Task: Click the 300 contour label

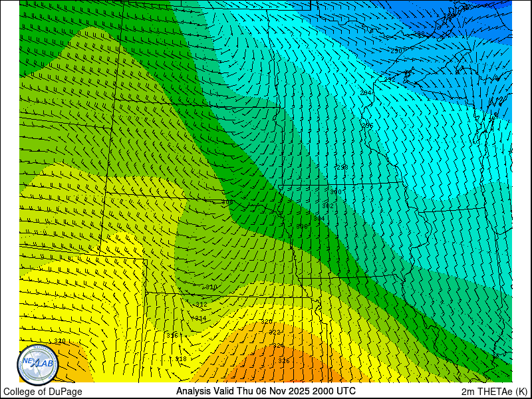Action: click(x=336, y=192)
